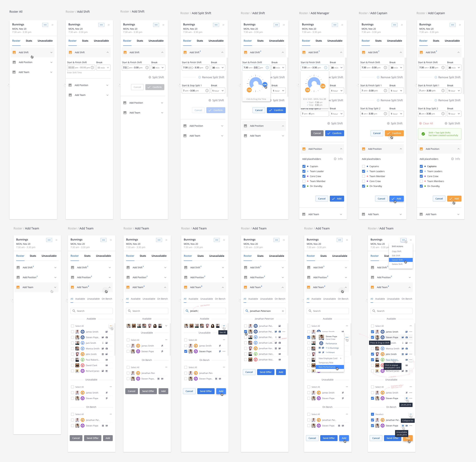Viewport: 476px width, 462px height.
Task: Click the Add button in Add Manager panel
Action: (x=337, y=198)
